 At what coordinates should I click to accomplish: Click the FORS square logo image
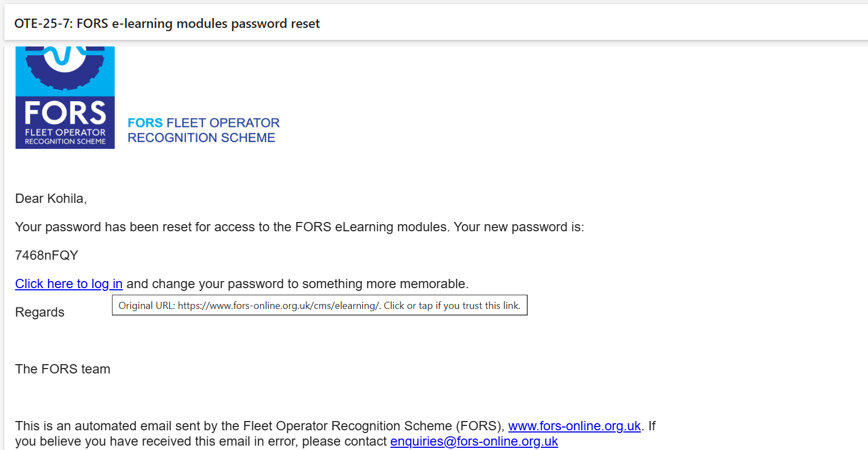click(x=65, y=97)
